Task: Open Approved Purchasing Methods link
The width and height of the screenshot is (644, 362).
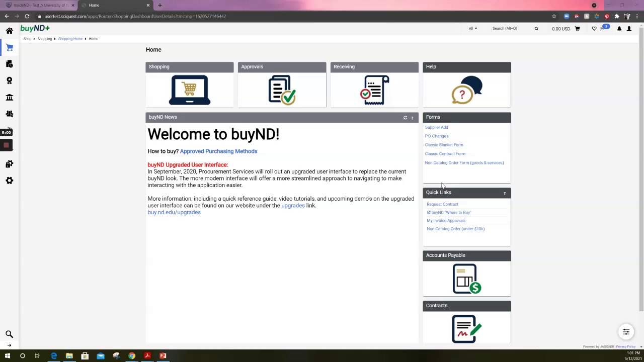Action: pyautogui.click(x=218, y=151)
